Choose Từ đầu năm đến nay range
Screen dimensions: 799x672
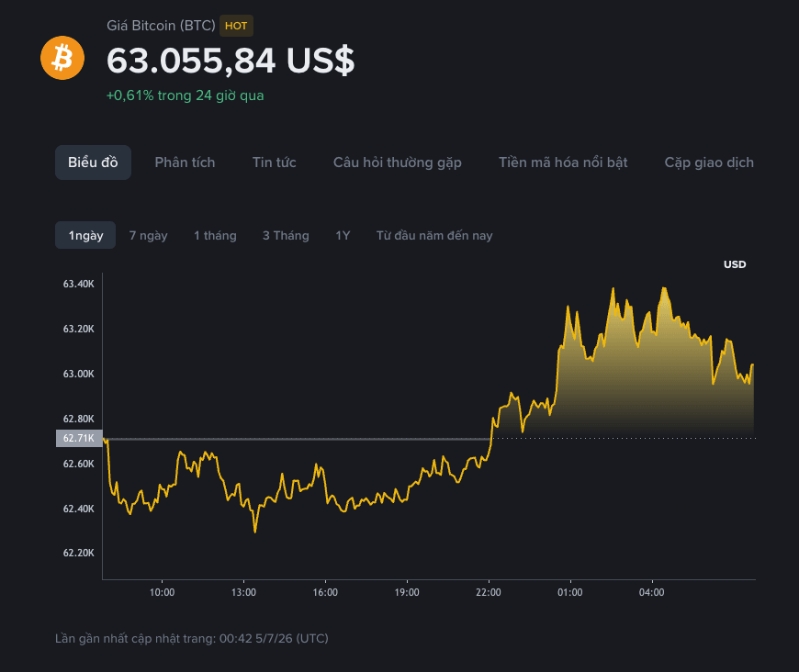(434, 235)
